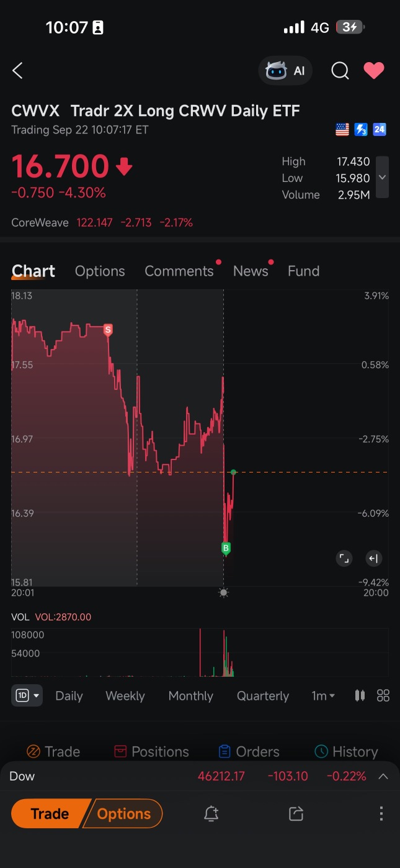The image size is (400, 868).
Task: Select the Weekly chart period
Action: coord(125,696)
